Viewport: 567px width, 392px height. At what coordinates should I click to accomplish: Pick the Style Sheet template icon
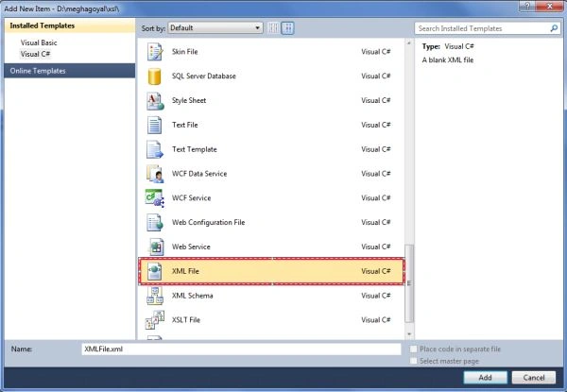coord(155,101)
